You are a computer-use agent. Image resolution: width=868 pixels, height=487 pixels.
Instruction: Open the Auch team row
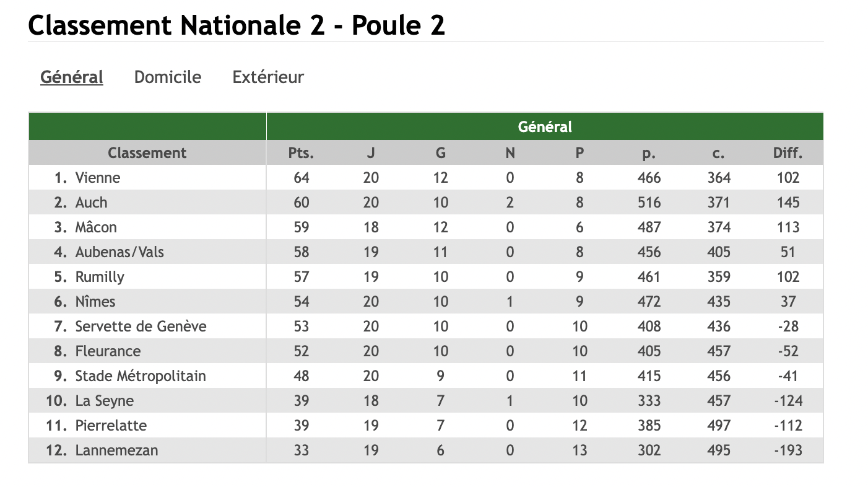(91, 203)
